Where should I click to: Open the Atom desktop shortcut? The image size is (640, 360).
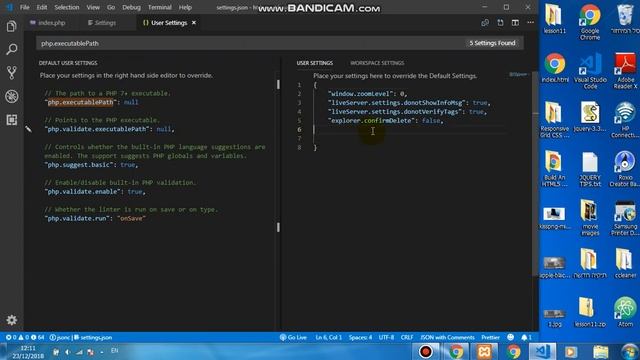(625, 312)
